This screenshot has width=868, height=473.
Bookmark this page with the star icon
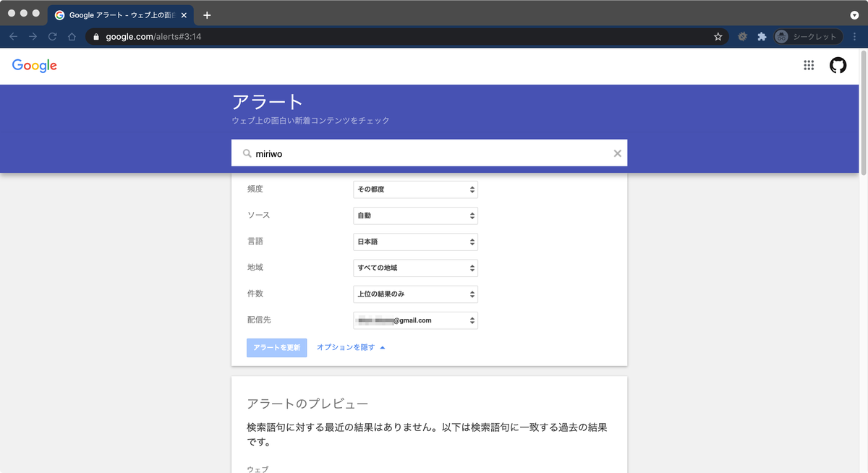[718, 36]
